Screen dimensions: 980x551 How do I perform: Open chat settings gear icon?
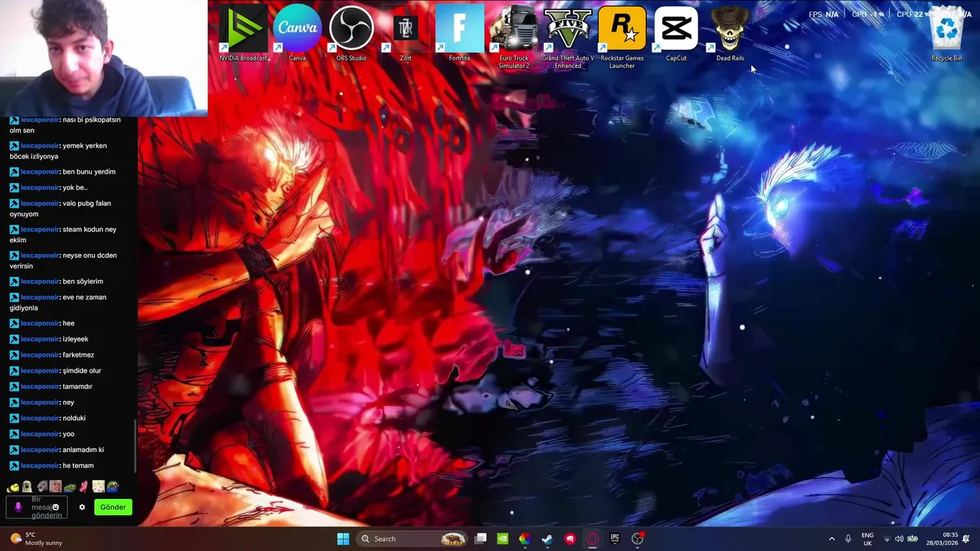(x=82, y=507)
